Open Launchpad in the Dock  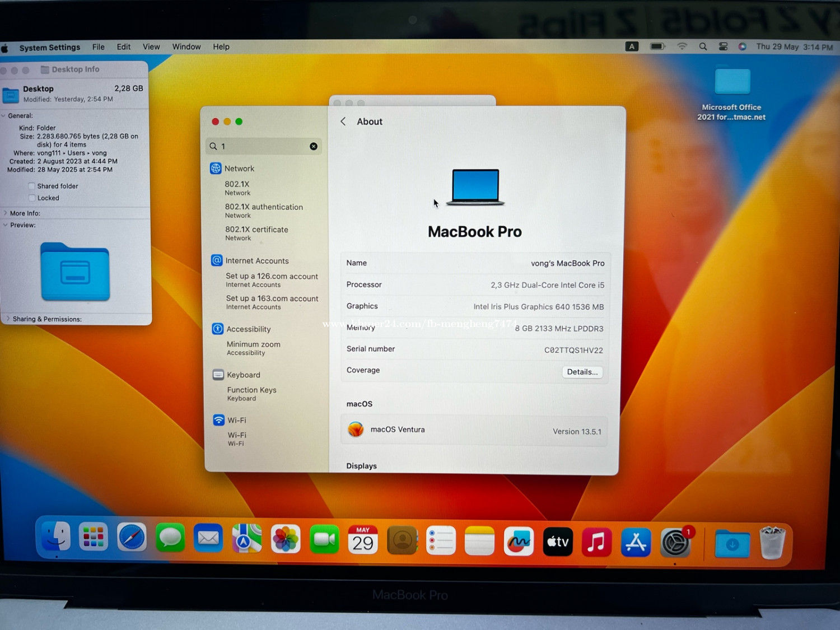pyautogui.click(x=94, y=538)
